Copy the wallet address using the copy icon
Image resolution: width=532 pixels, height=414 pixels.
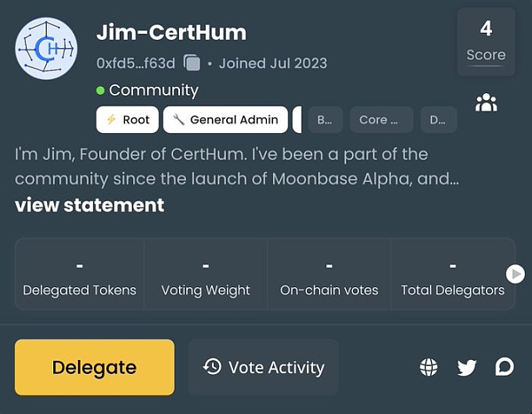click(192, 63)
